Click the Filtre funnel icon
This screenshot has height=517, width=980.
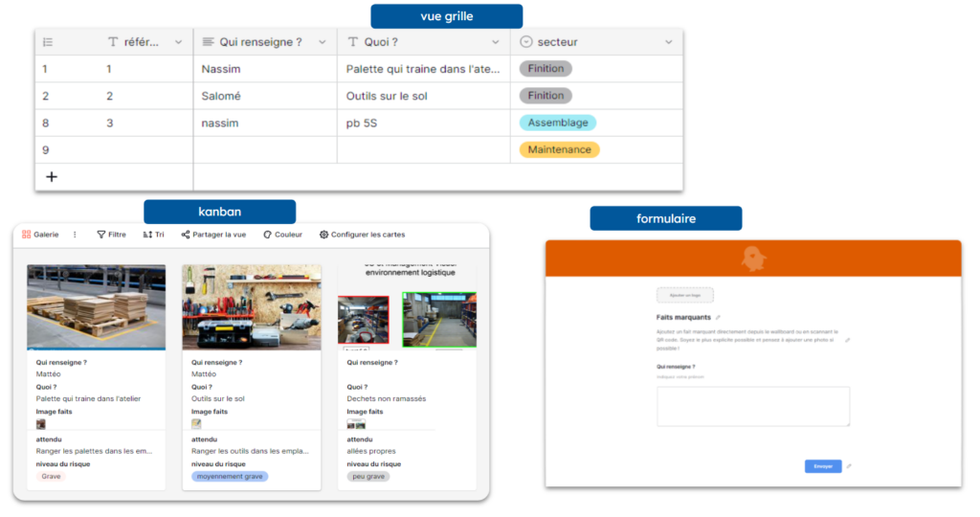coord(100,235)
